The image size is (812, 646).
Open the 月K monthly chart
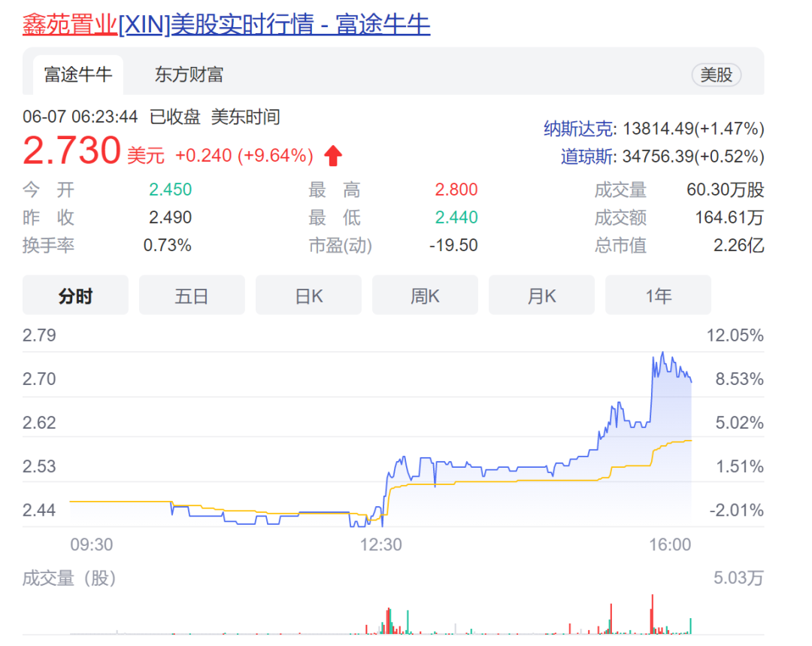tap(541, 296)
